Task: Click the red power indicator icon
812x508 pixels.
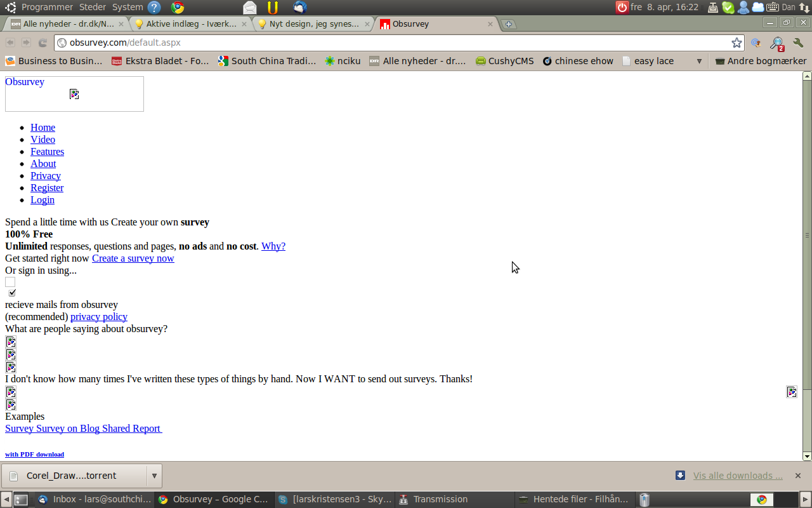Action: click(x=622, y=8)
